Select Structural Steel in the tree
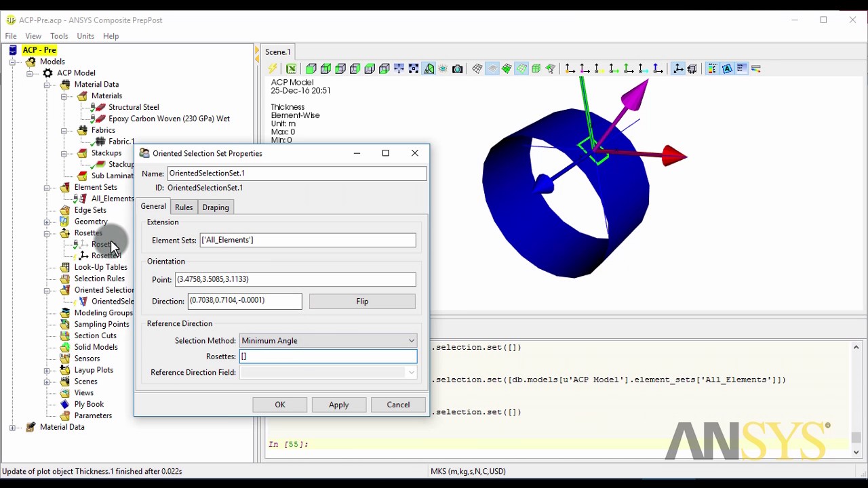 [134, 107]
